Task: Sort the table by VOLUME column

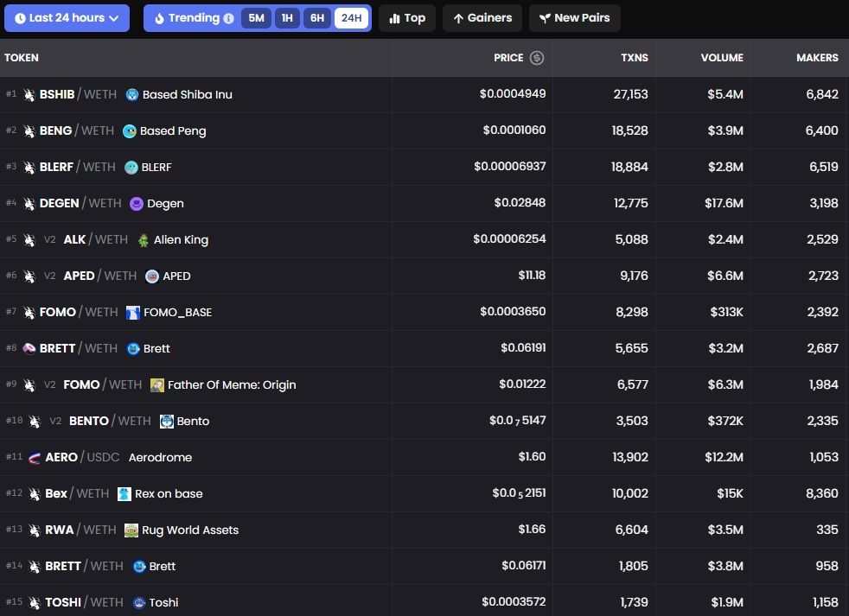Action: tap(721, 58)
